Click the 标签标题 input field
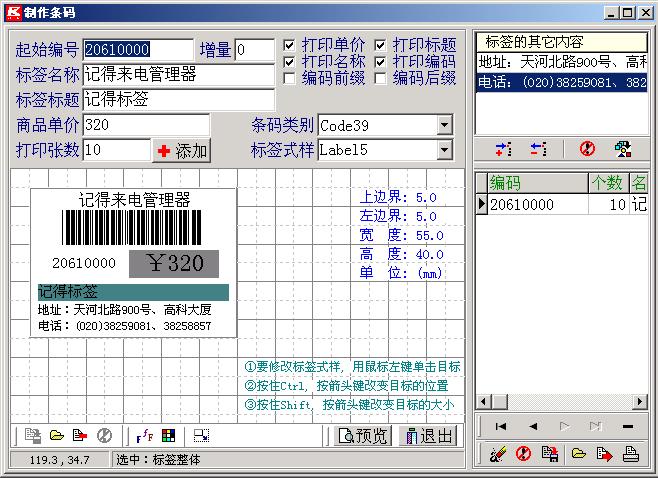 tap(179, 99)
